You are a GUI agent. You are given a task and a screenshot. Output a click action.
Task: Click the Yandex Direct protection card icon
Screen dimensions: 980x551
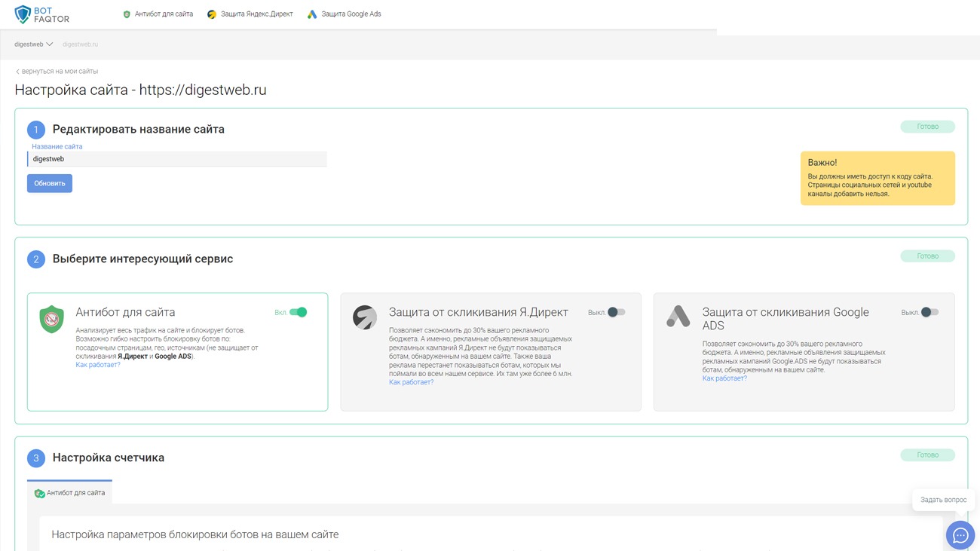pos(365,317)
